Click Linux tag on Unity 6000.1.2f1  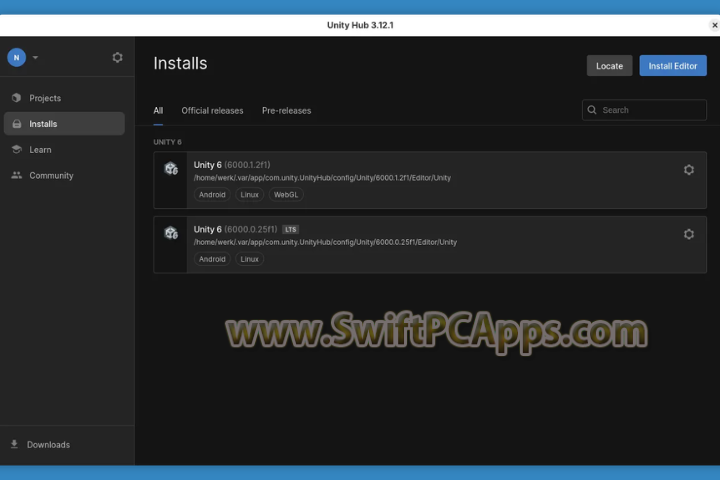pos(249,195)
